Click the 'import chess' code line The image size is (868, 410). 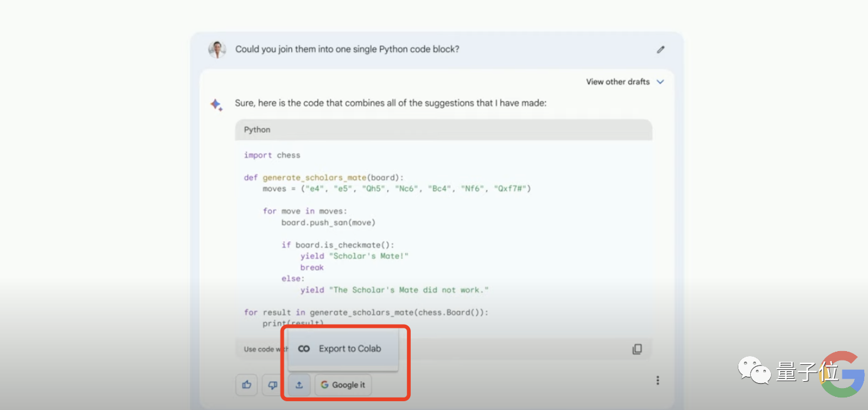pos(272,155)
